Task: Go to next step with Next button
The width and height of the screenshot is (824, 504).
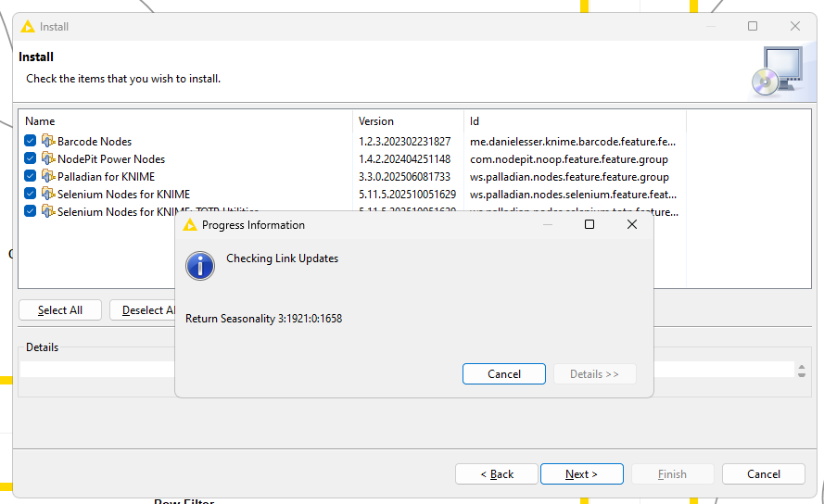Action: click(x=581, y=474)
